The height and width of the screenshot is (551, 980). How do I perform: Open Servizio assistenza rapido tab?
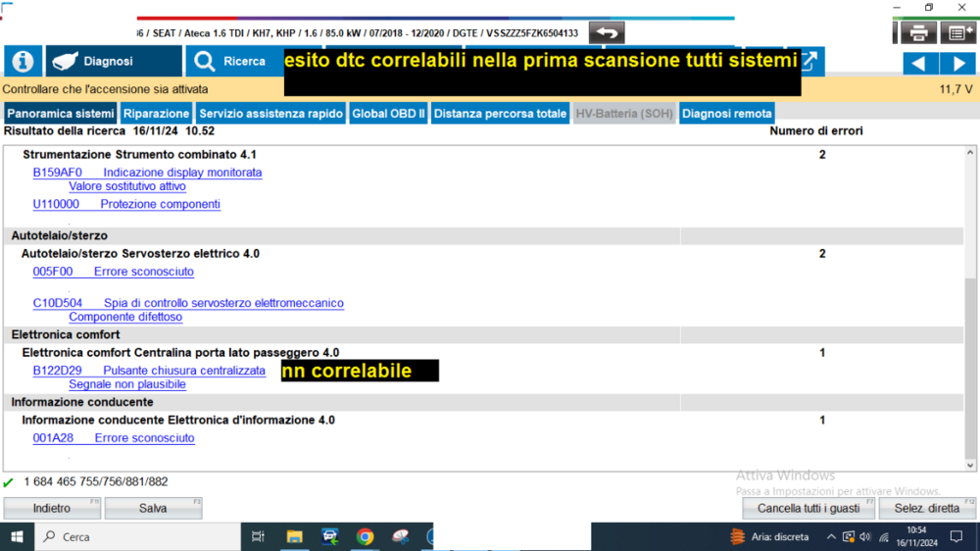coord(270,114)
